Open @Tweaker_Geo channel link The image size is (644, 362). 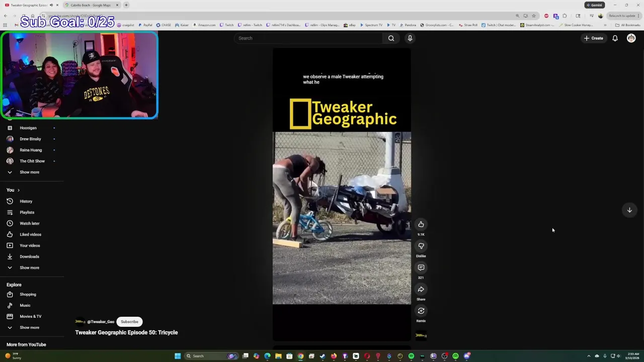pos(101,322)
